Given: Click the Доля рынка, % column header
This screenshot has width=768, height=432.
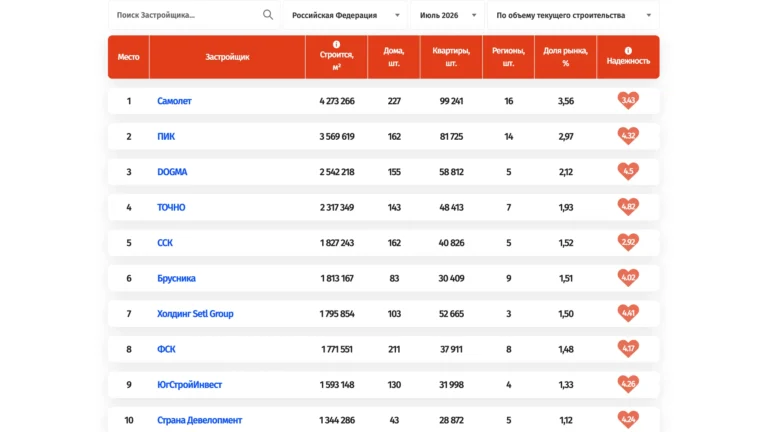Looking at the screenshot, I should (x=566, y=57).
